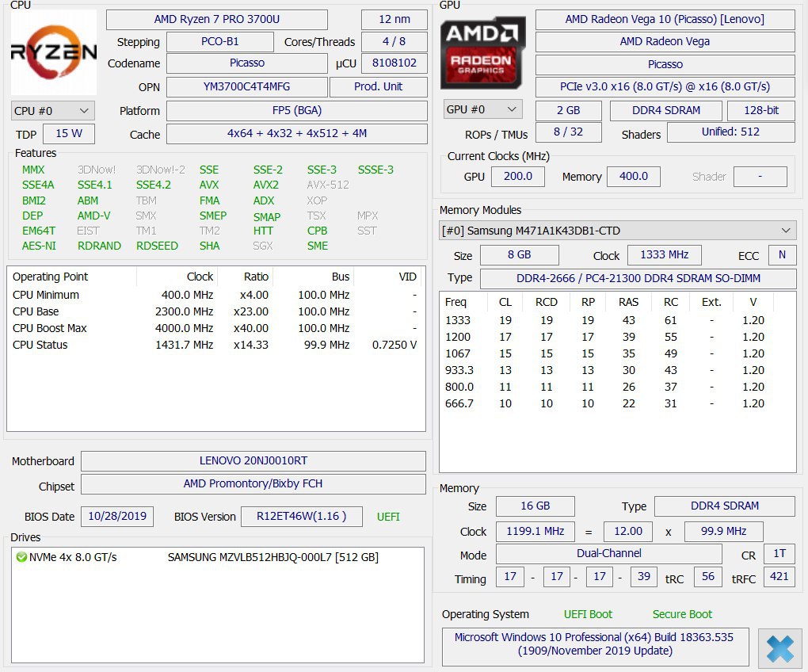
Task: Click the Ryzen CPU logo
Action: 54,52
